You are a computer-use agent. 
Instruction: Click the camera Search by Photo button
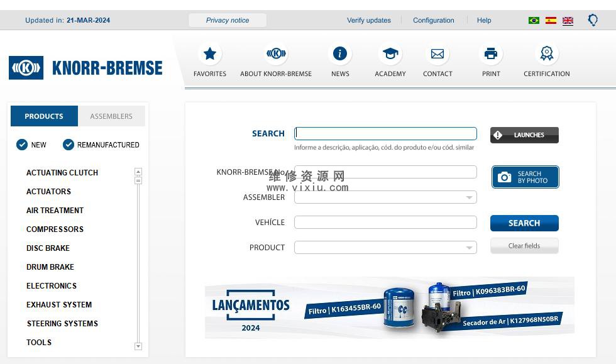(x=525, y=177)
